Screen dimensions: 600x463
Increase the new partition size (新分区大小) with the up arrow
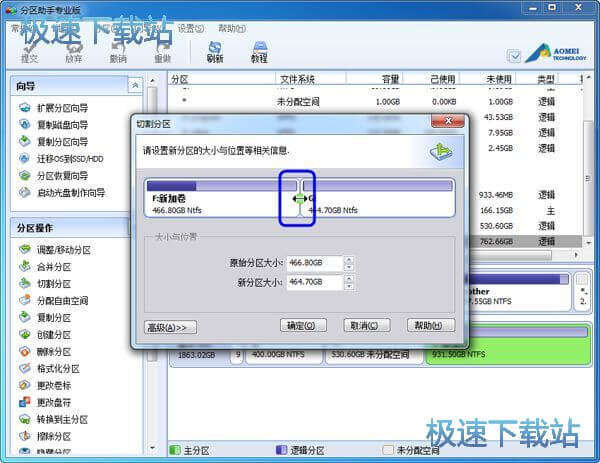(x=349, y=278)
